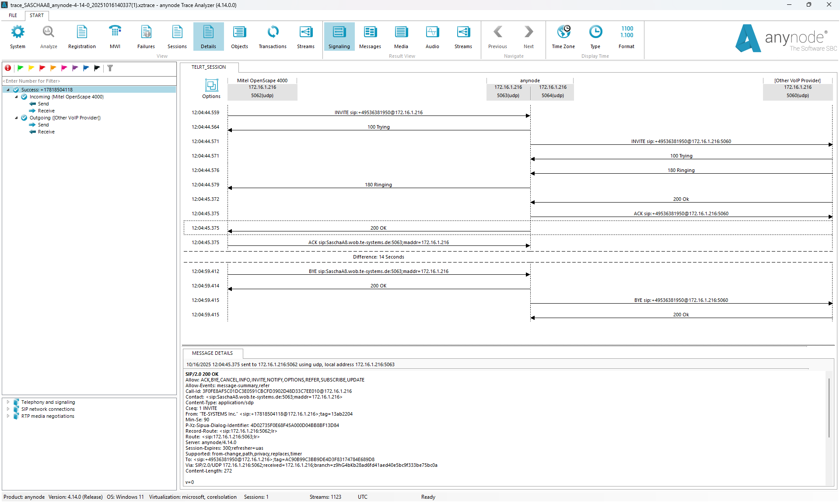Enable the yellow flag filter
840x504 pixels.
31,68
